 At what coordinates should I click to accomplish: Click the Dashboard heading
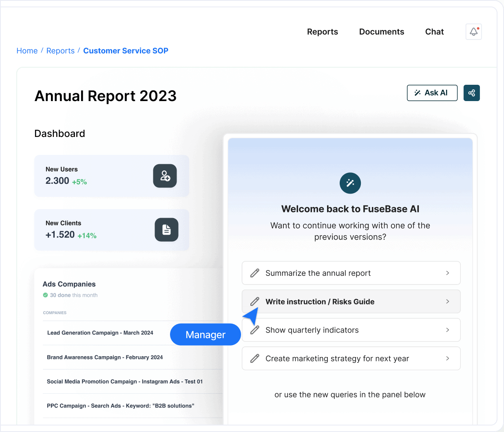pos(60,134)
